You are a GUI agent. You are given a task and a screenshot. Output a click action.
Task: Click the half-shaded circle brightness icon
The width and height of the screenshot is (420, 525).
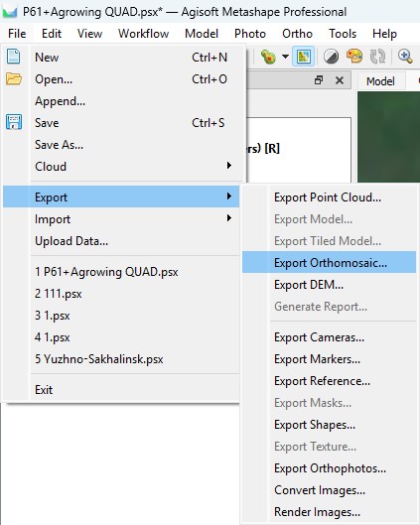pyautogui.click(x=331, y=57)
